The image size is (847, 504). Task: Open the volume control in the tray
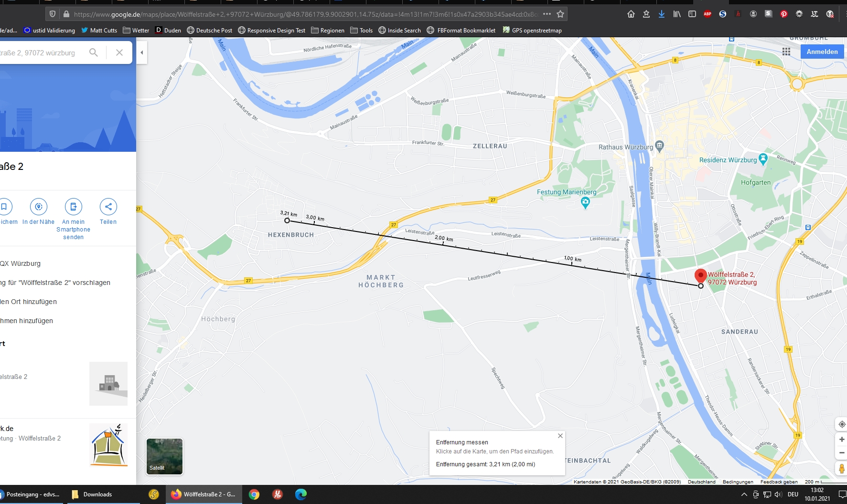point(778,494)
